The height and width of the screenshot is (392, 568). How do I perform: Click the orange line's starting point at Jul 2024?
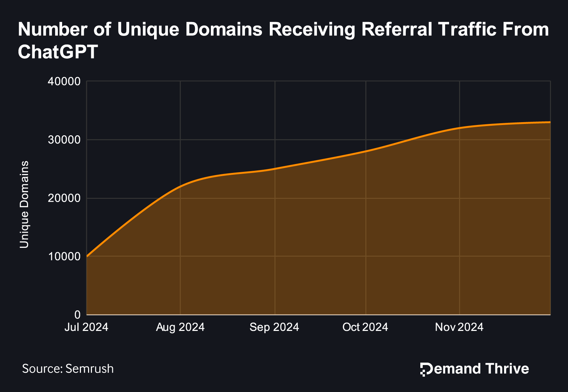(x=87, y=256)
